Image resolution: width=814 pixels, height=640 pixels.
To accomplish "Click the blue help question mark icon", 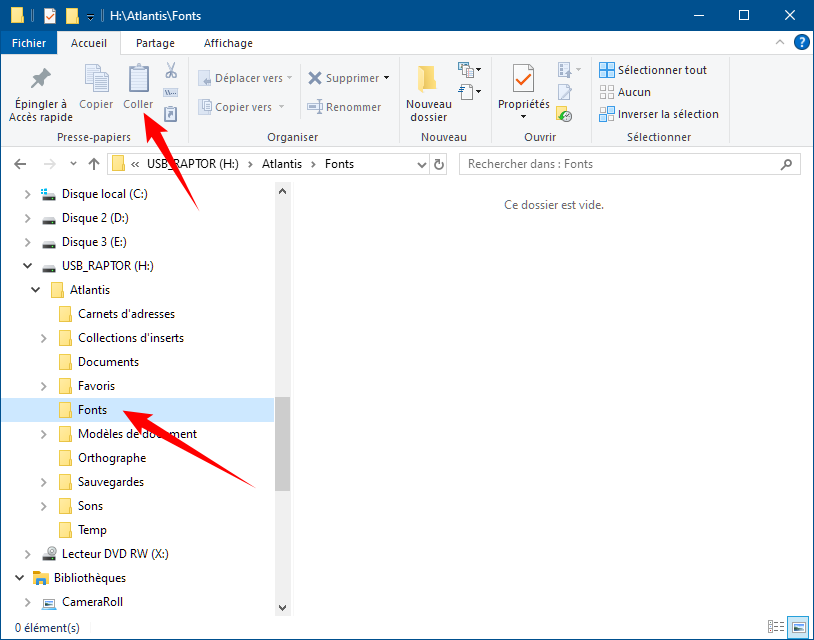I will pyautogui.click(x=801, y=42).
